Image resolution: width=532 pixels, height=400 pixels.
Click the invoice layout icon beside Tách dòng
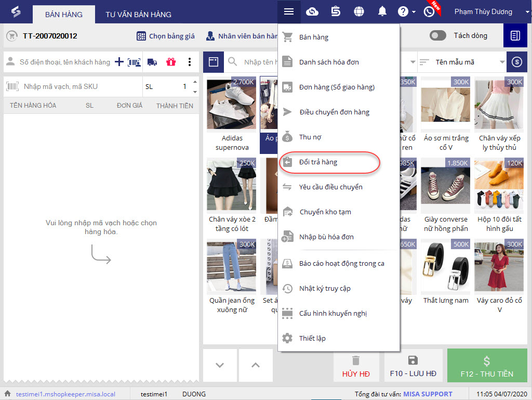click(515, 35)
